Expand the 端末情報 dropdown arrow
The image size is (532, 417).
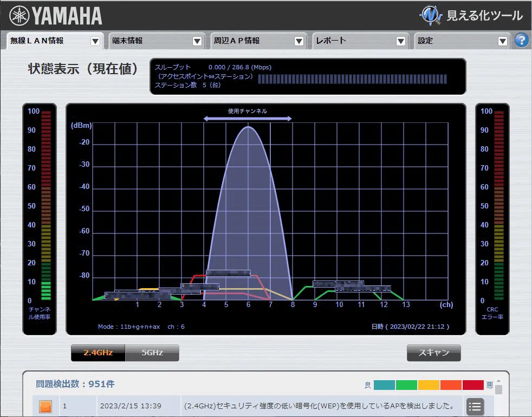(x=197, y=41)
